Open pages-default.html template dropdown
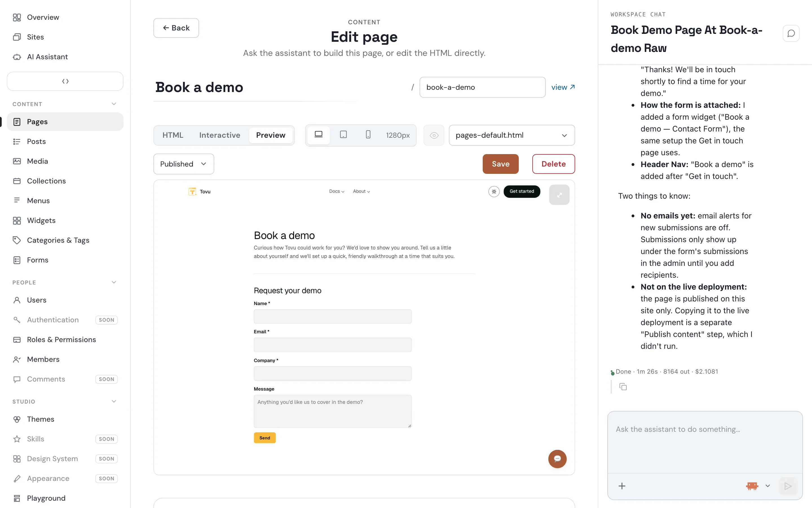This screenshot has width=812, height=508. pos(512,135)
